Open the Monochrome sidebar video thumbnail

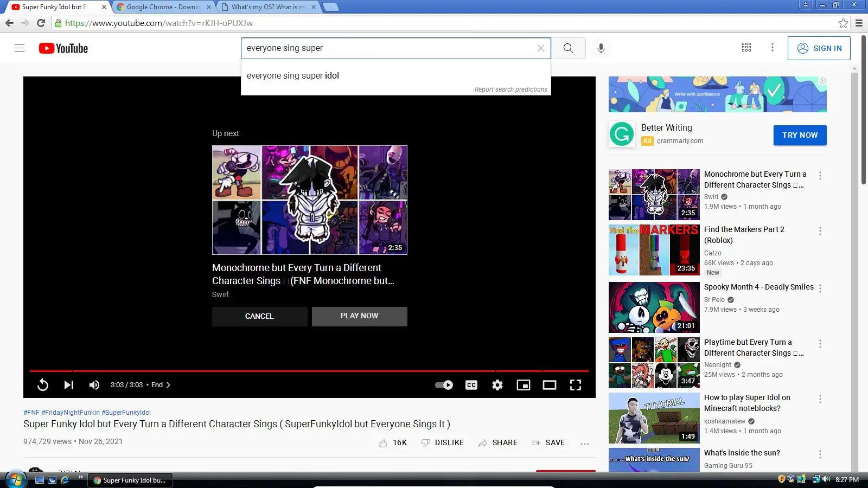[x=654, y=194]
